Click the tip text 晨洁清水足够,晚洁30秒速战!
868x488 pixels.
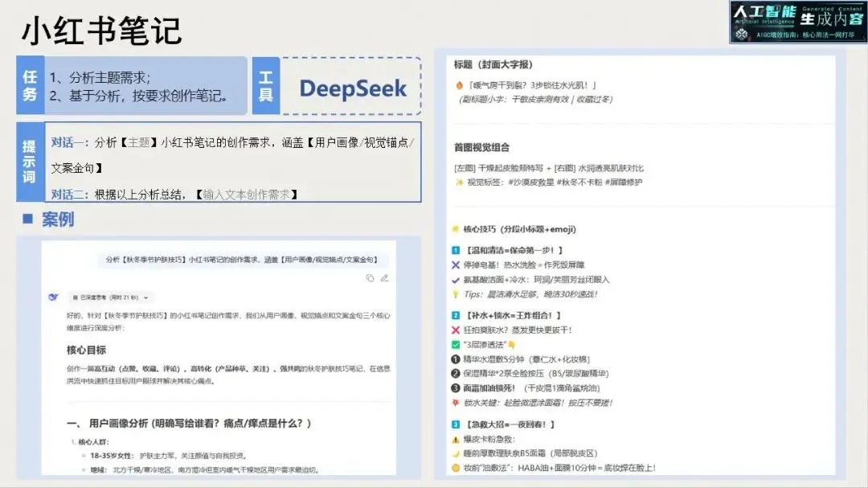tap(542, 294)
